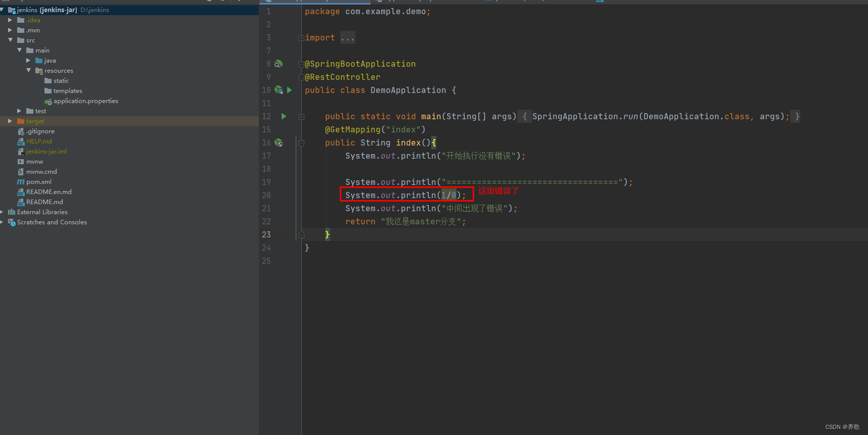The height and width of the screenshot is (435, 868).
Task: Click the DemoApplication class name
Action: click(408, 90)
